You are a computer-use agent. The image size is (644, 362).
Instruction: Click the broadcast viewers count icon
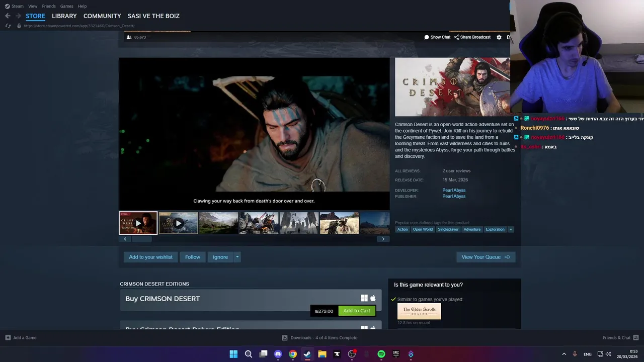tap(129, 37)
